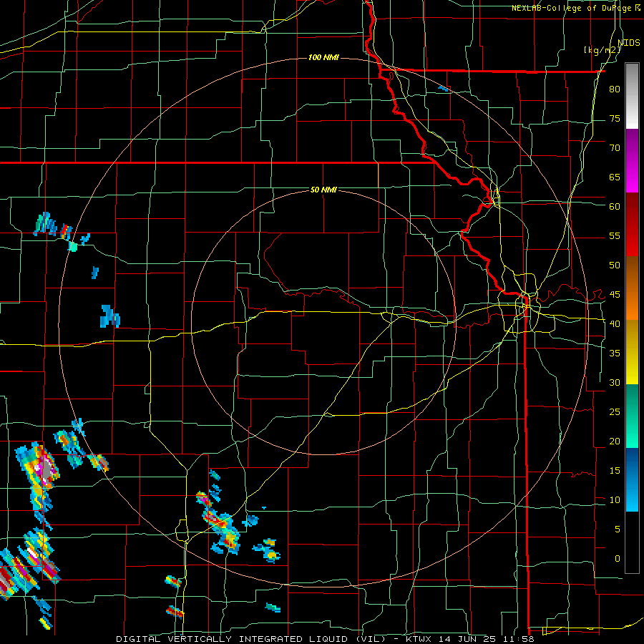Click the orange-brown segment of the color bar
Image resolution: width=644 pixels, height=644 pixels.
[632, 288]
